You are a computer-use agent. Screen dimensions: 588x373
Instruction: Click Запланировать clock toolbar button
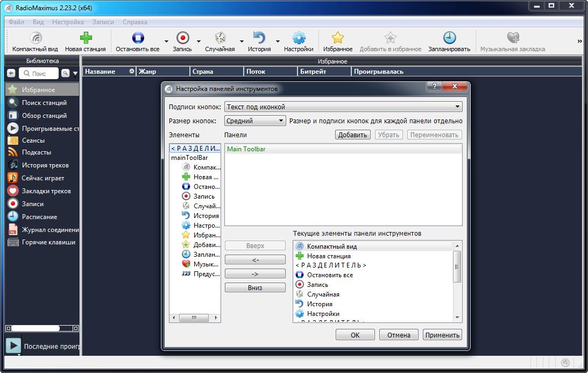[x=449, y=41]
